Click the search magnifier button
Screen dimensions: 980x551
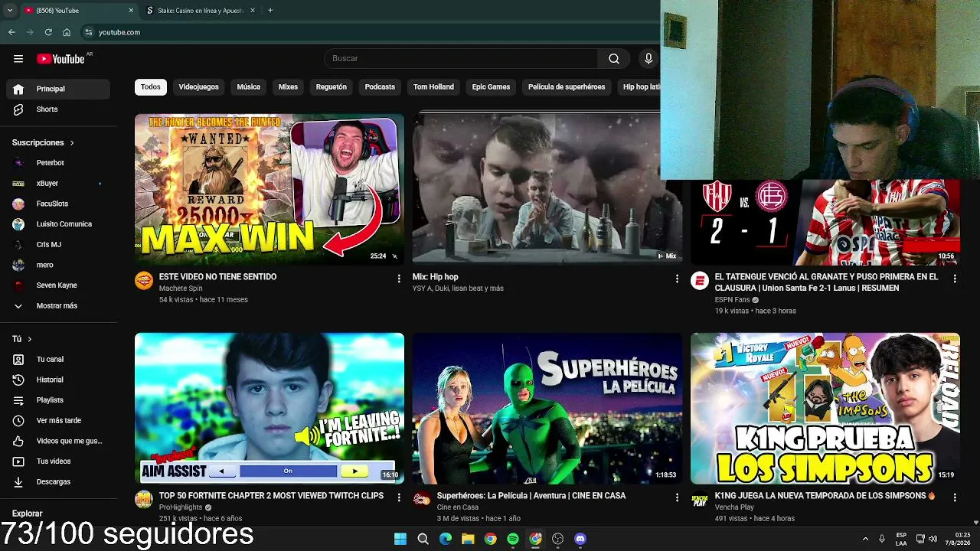[x=614, y=59]
